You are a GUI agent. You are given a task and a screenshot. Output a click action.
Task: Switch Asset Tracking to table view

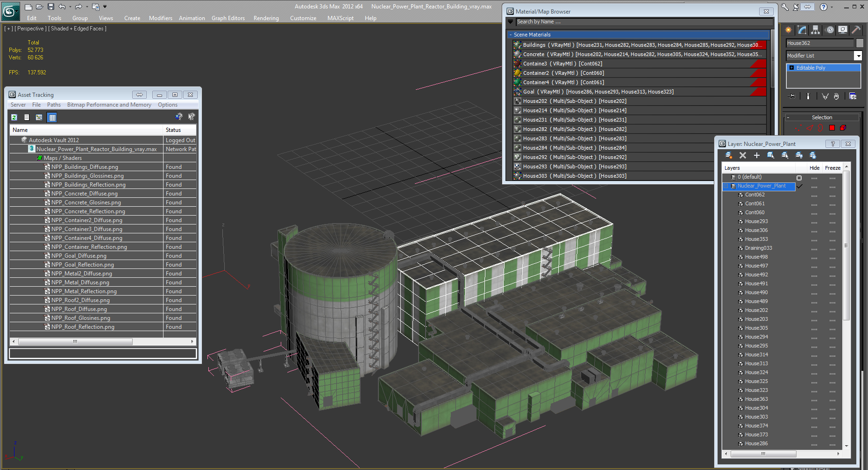(52, 117)
